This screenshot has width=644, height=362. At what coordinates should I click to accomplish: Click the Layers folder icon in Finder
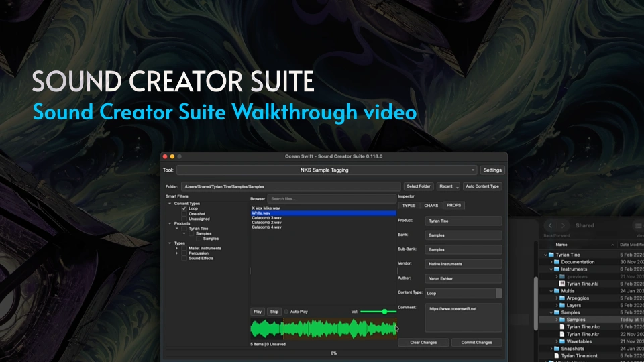point(562,306)
